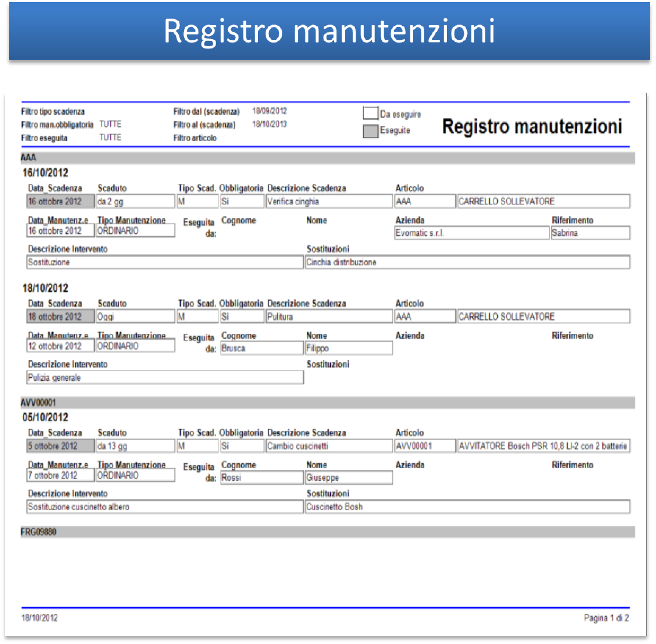Click the 'Pagina 1 di 2' footer text
Screen dimensions: 656x644
(x=606, y=618)
